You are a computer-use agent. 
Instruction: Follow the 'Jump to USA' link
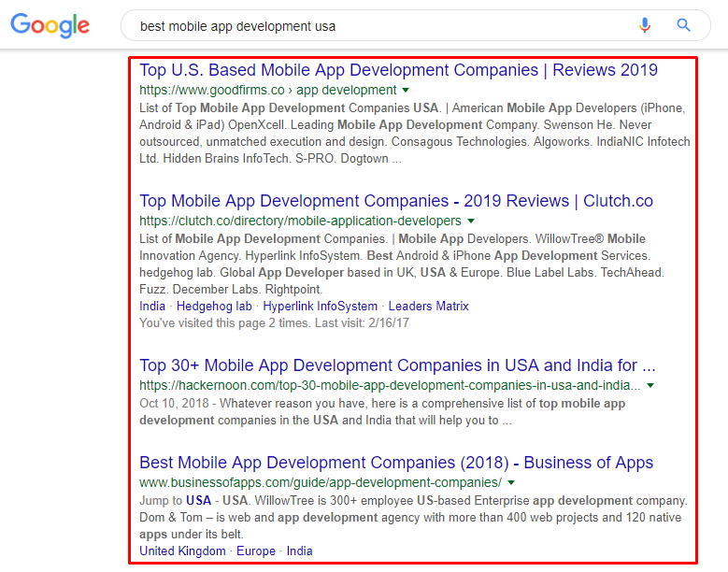198,501
